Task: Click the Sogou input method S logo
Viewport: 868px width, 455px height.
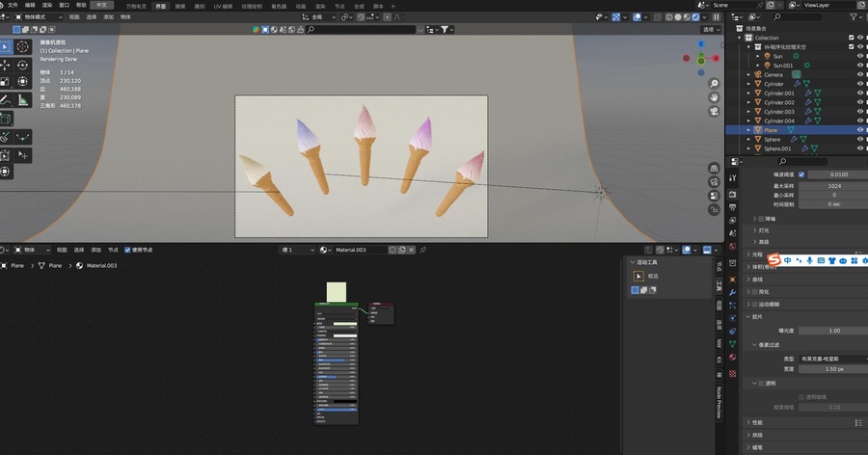Action: point(773,259)
